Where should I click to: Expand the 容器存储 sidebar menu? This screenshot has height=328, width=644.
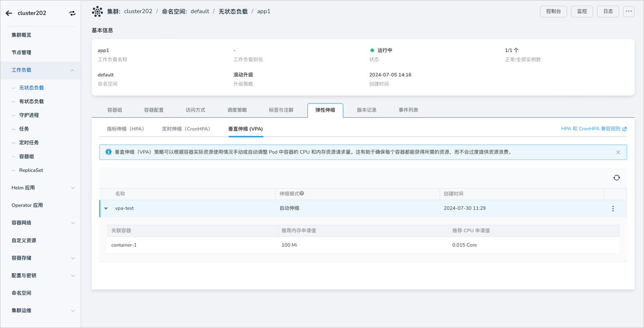pos(73,258)
